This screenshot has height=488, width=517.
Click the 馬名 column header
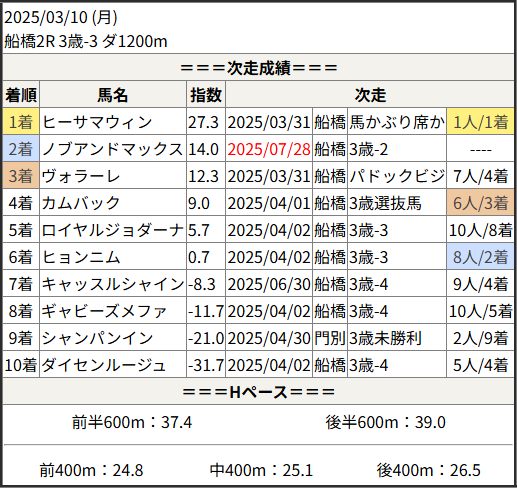(x=113, y=95)
